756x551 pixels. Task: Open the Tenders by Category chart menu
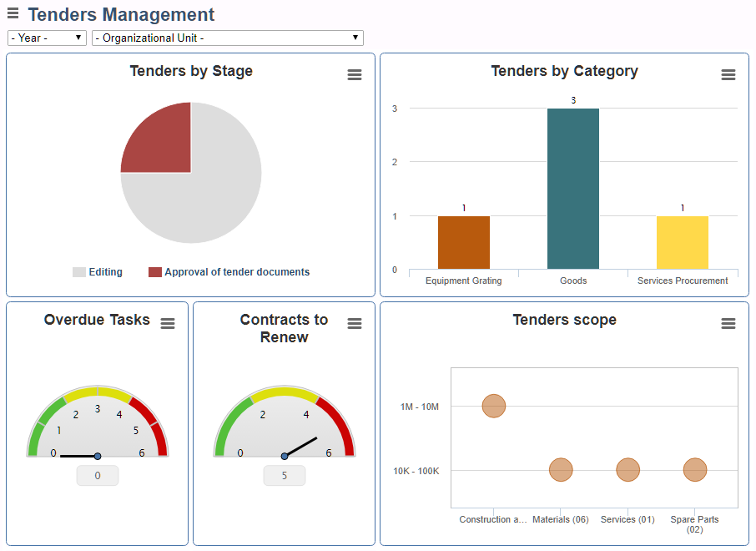pyautogui.click(x=728, y=74)
